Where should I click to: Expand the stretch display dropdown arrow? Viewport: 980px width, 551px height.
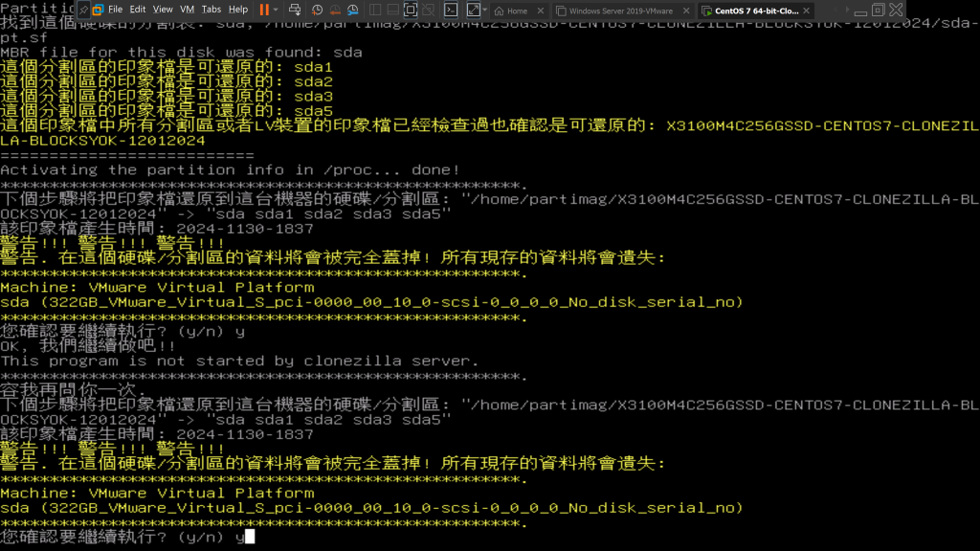(x=485, y=10)
